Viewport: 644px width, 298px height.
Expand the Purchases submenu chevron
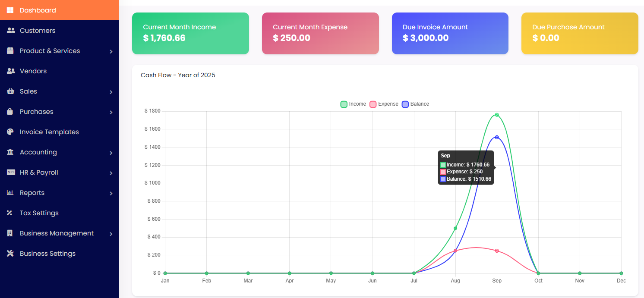pos(111,112)
